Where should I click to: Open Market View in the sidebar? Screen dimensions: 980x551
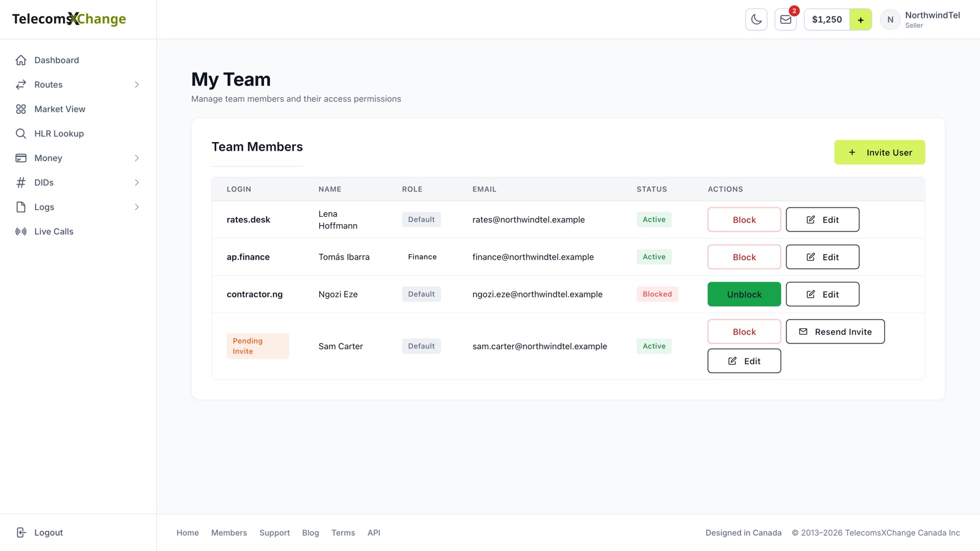click(x=78, y=109)
